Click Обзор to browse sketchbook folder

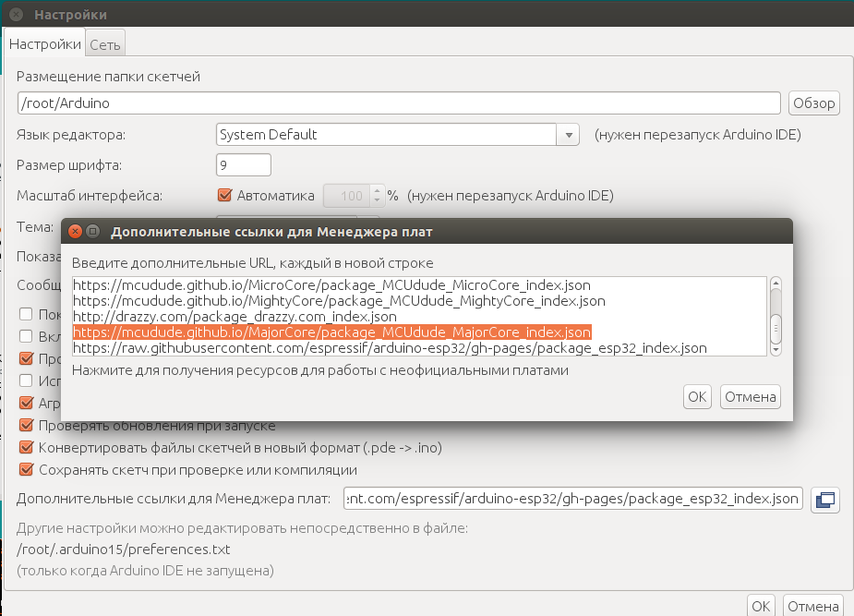pos(813,103)
